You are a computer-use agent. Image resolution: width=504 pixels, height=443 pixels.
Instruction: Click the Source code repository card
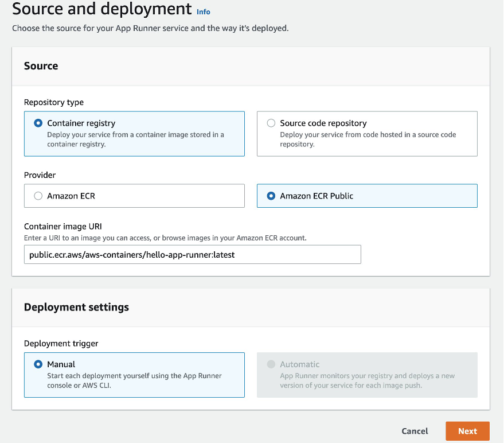[x=367, y=133]
